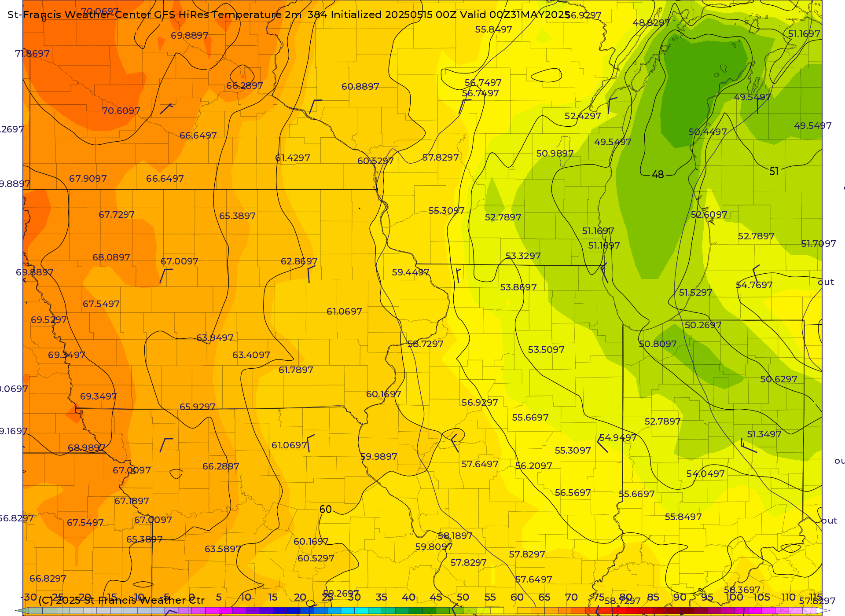Click the temperature reading 52.6097
This screenshot has height=616, width=845.
[x=709, y=215]
